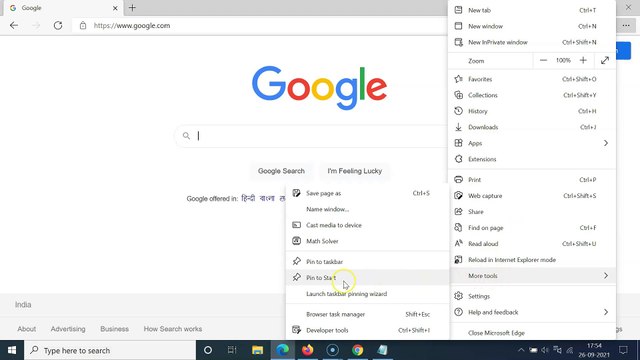Image resolution: width=640 pixels, height=360 pixels.
Task: Open Extensions from the menu
Action: (x=531, y=159)
